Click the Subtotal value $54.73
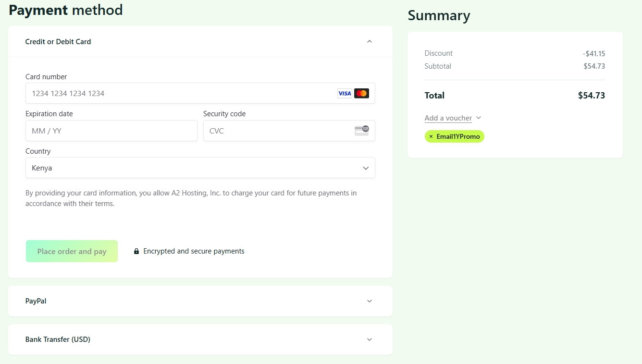 coord(594,66)
